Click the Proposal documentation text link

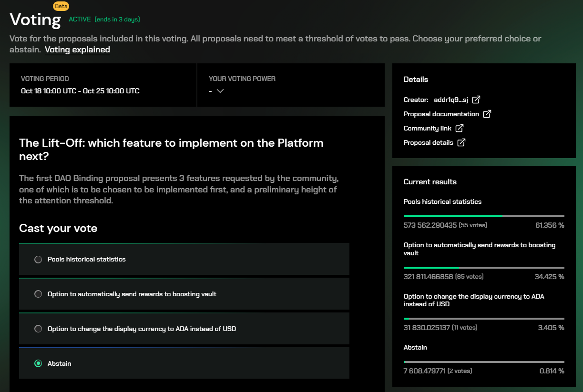pyautogui.click(x=441, y=114)
